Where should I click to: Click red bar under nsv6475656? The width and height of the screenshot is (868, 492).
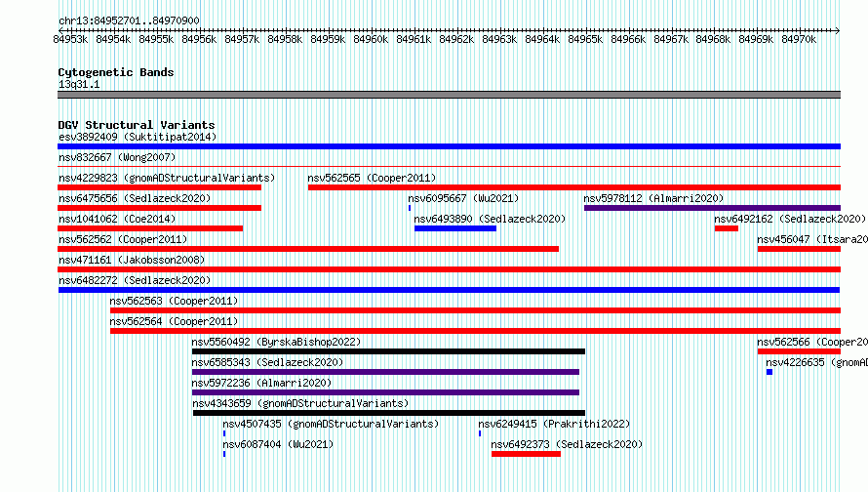point(159,208)
